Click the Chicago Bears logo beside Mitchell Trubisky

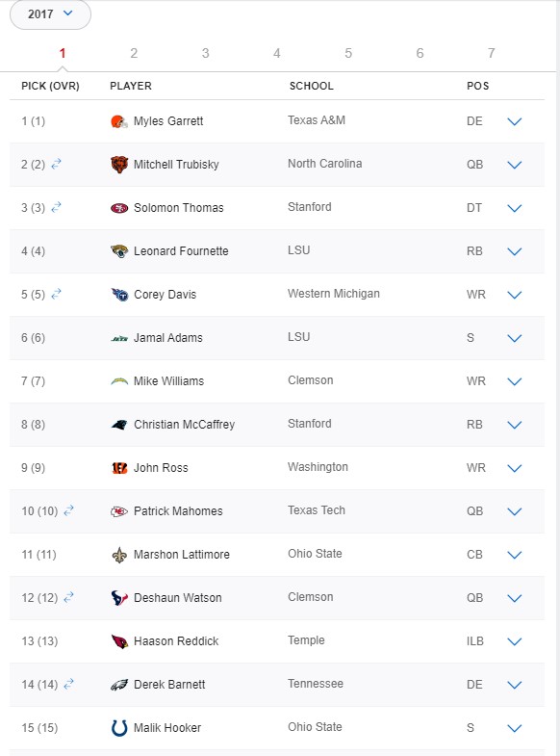[x=119, y=165]
